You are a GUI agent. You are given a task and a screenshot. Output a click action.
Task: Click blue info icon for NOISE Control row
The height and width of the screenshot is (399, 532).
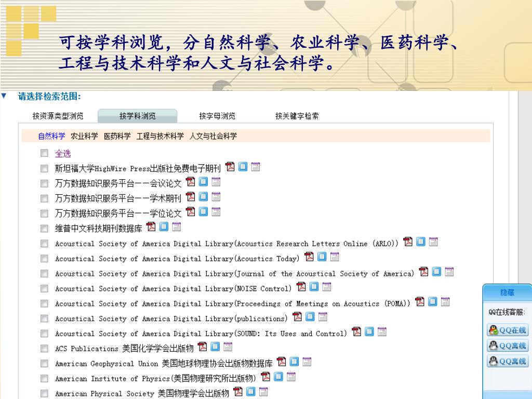click(x=314, y=287)
